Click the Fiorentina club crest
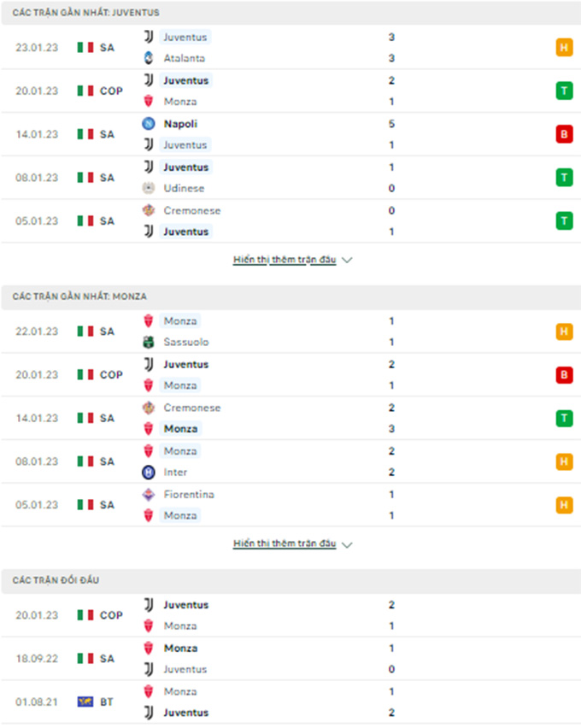 148,495
